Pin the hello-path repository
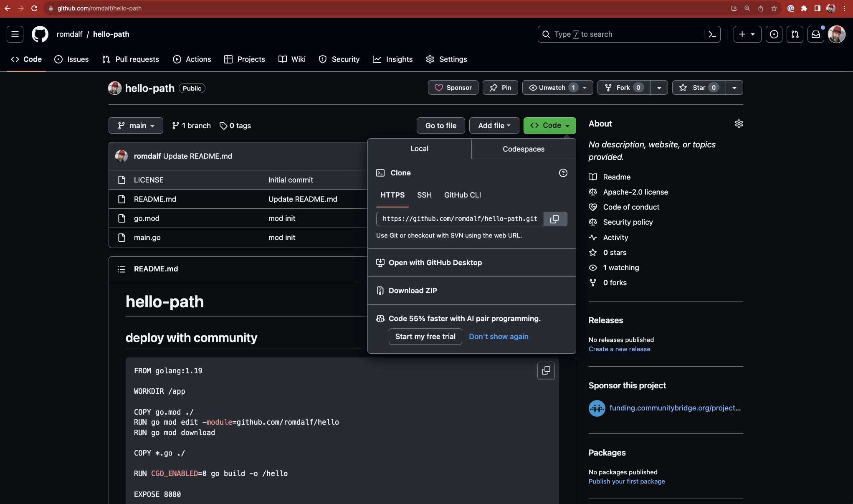 pyautogui.click(x=500, y=88)
